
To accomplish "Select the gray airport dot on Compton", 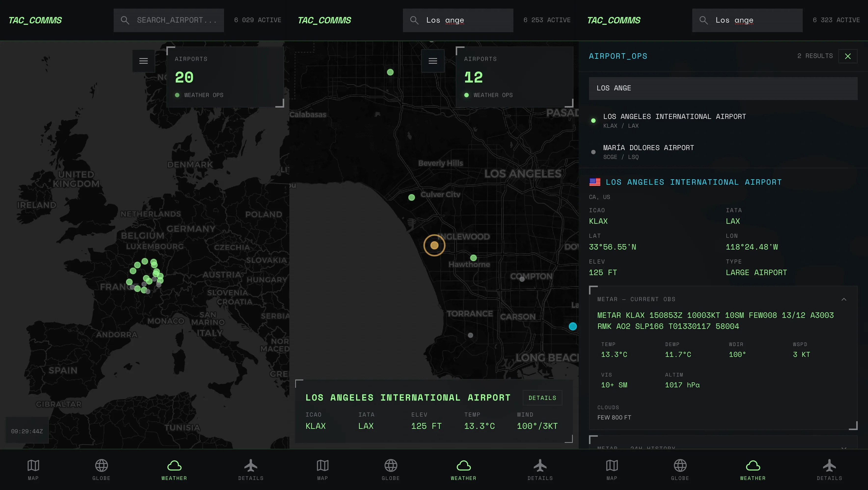I will [522, 279].
